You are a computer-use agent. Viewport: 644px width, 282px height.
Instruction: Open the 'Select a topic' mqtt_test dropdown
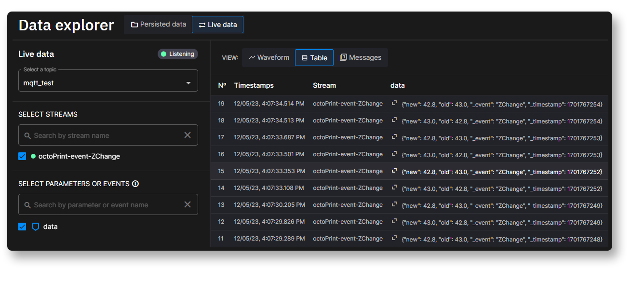pos(108,81)
